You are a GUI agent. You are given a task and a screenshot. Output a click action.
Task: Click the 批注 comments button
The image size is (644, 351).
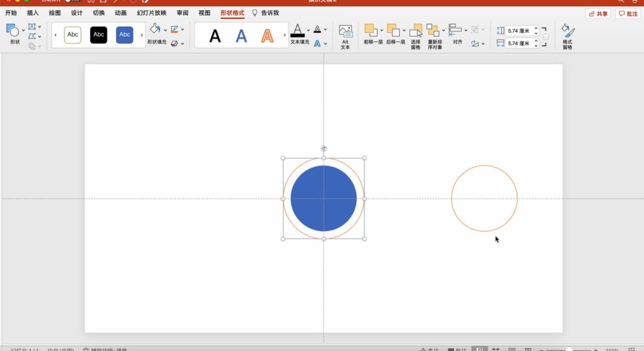click(628, 14)
